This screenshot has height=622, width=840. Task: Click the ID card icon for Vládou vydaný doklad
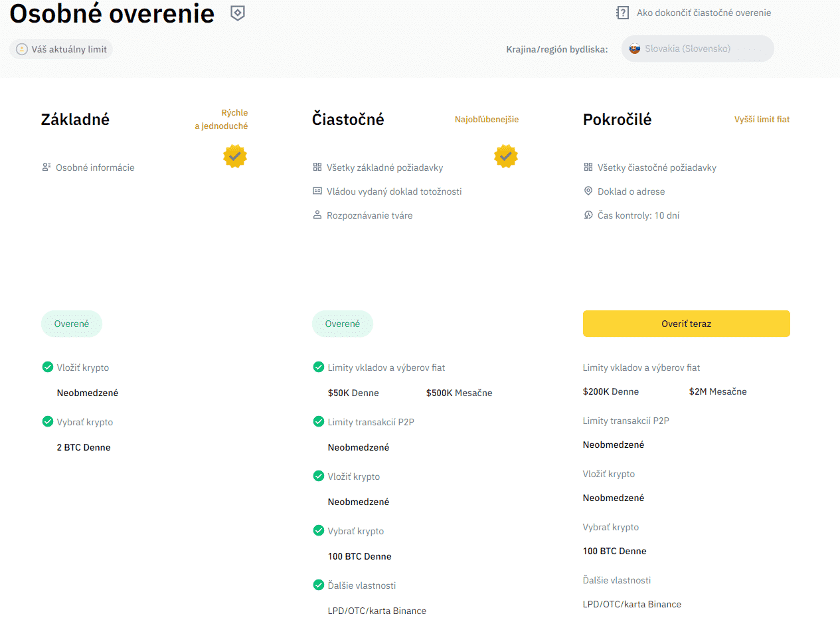pos(317,191)
